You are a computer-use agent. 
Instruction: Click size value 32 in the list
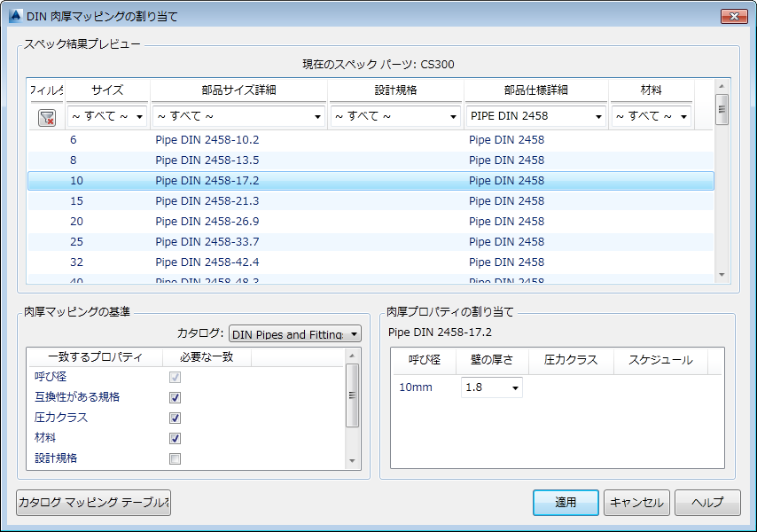(x=76, y=262)
